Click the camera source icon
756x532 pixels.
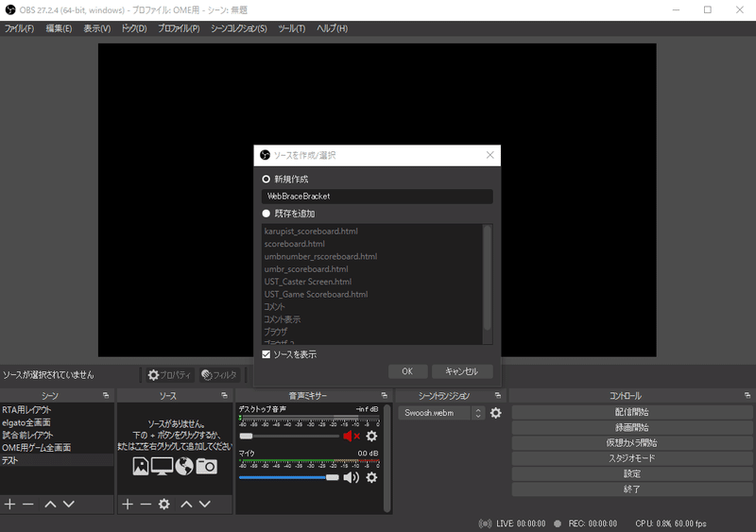tap(206, 466)
